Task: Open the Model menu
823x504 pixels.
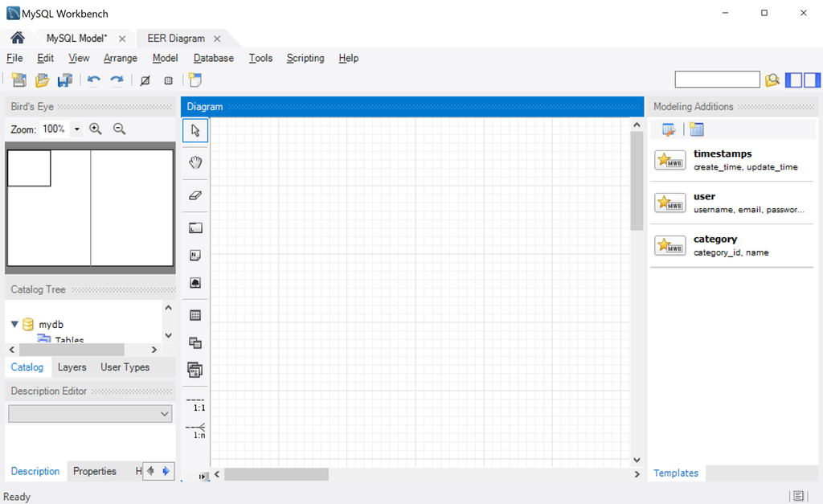Action: (x=165, y=58)
